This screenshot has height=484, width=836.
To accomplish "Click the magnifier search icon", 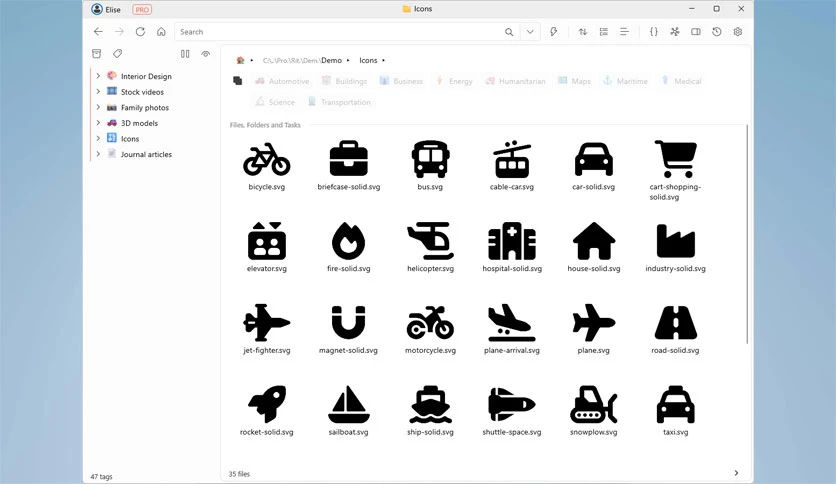I will [509, 32].
